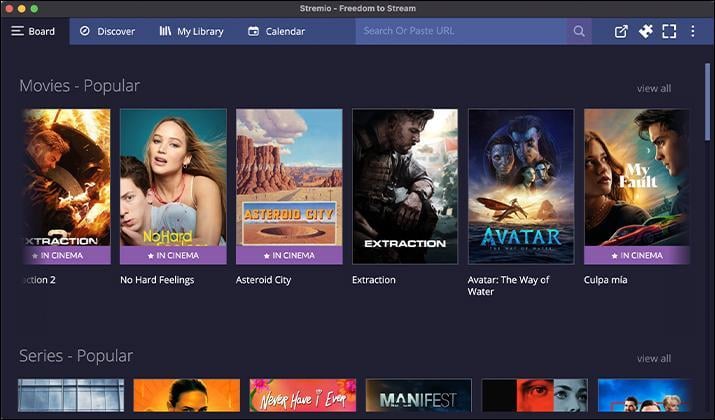Viewport: 715px width, 420px height.
Task: Open the My Fault (Culpa mía) poster
Action: [637, 186]
